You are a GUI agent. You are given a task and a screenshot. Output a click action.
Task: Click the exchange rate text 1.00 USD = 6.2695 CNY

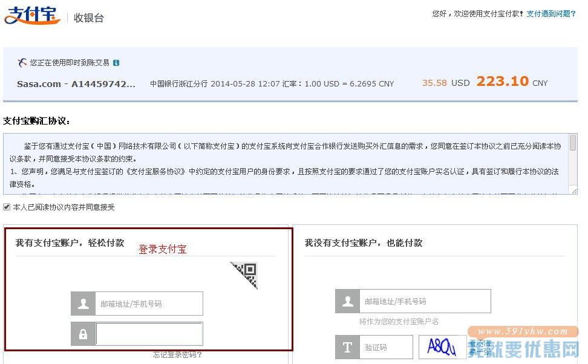349,84
